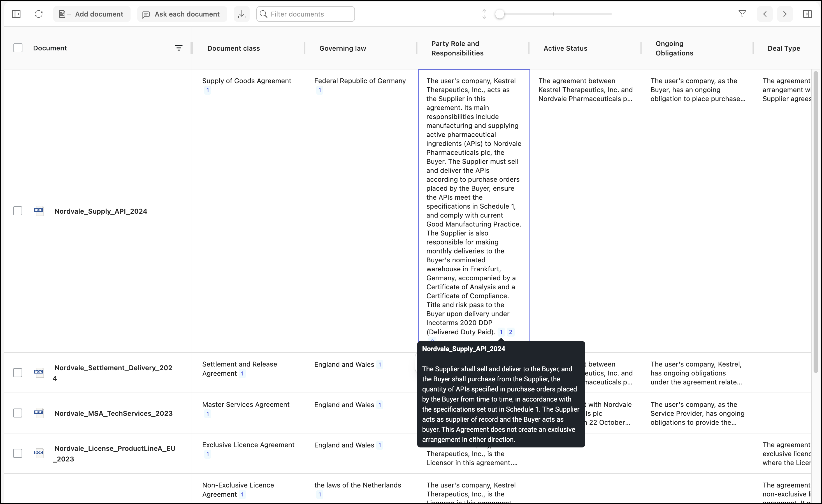Select the Nordvale_Settlement_Delivery_2024 checkbox
Screen dimensions: 822x504
pos(18,373)
